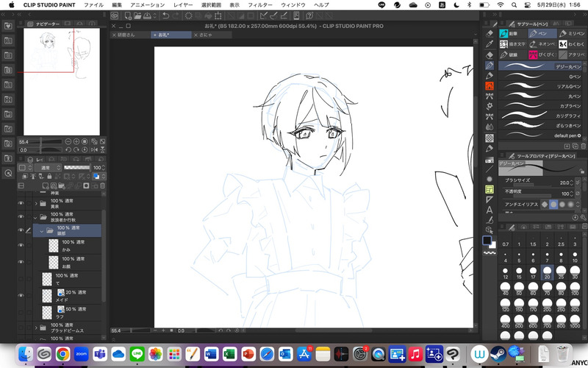The width and height of the screenshot is (588, 368).
Task: Open save options dropdown arrow in command bar
Action: click(155, 15)
